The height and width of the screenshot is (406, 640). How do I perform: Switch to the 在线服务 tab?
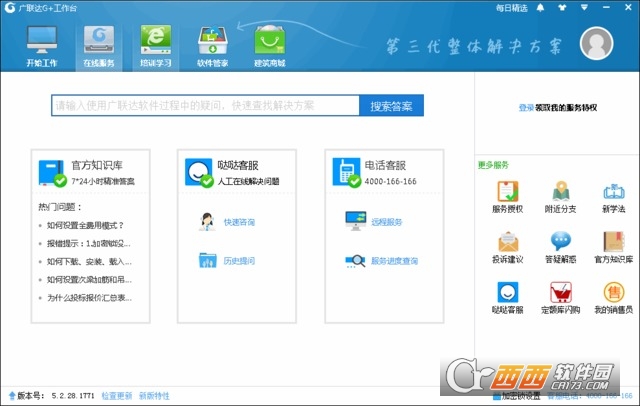click(x=98, y=47)
